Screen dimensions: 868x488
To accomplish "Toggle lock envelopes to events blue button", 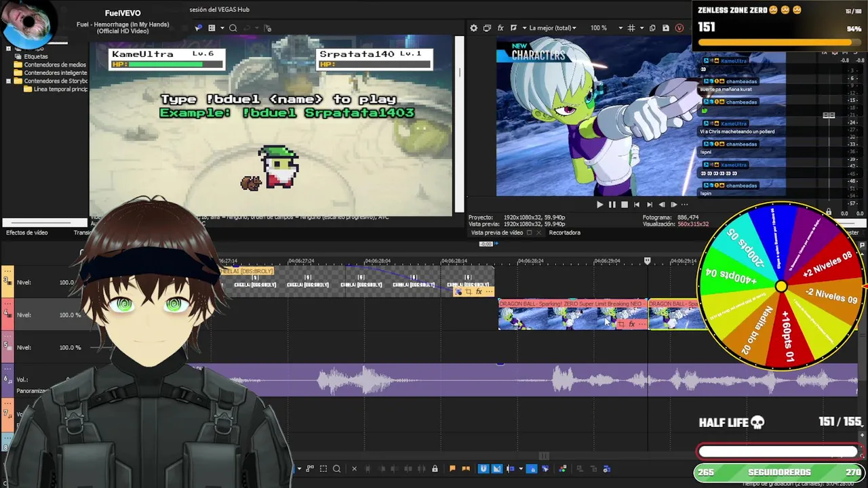I will (x=532, y=468).
